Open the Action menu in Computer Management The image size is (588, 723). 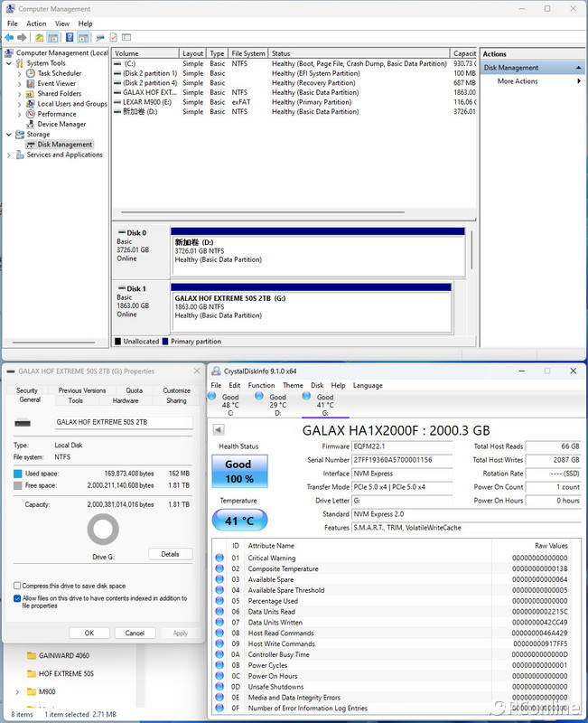click(36, 23)
